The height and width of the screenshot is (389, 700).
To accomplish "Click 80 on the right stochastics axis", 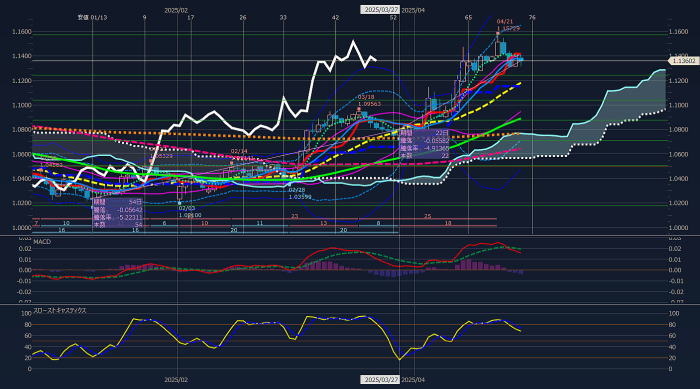I will (x=673, y=325).
